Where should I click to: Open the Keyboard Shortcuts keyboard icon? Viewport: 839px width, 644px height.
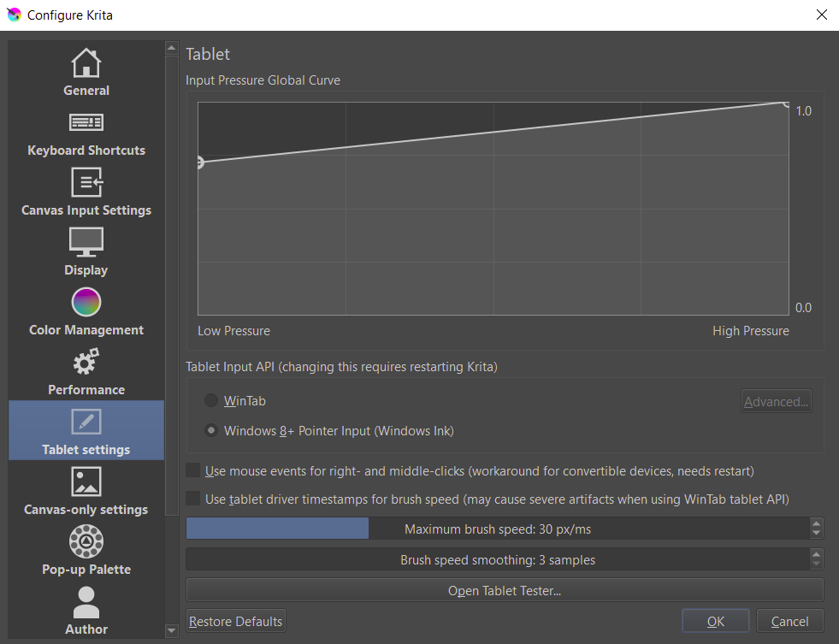[86, 122]
